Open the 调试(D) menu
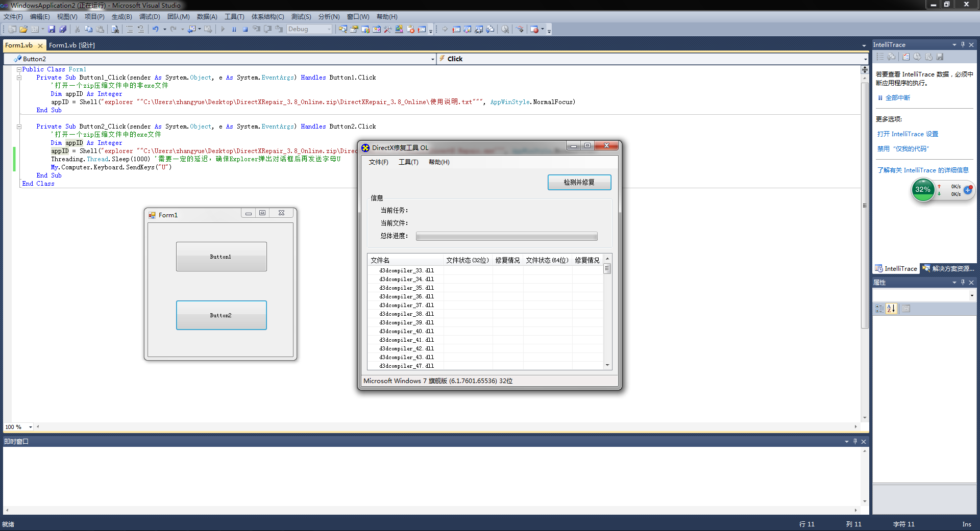The height and width of the screenshot is (531, 980). coord(150,17)
